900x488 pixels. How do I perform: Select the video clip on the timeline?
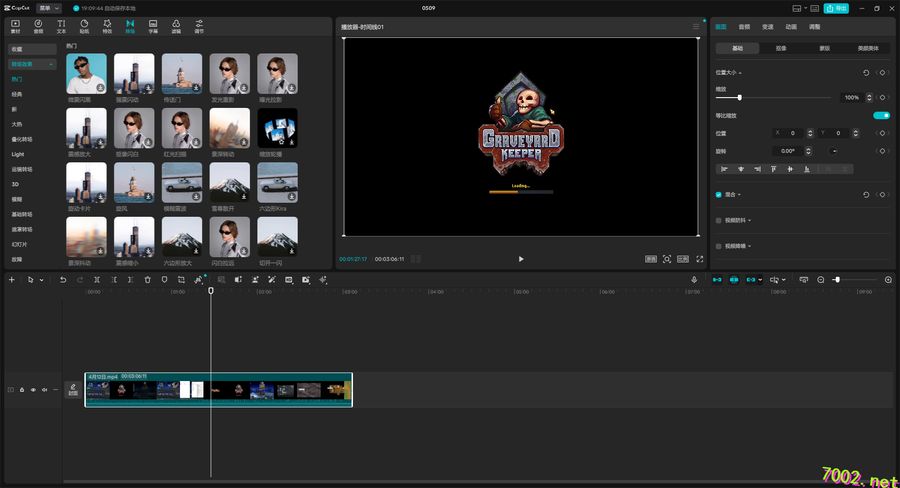(218, 390)
